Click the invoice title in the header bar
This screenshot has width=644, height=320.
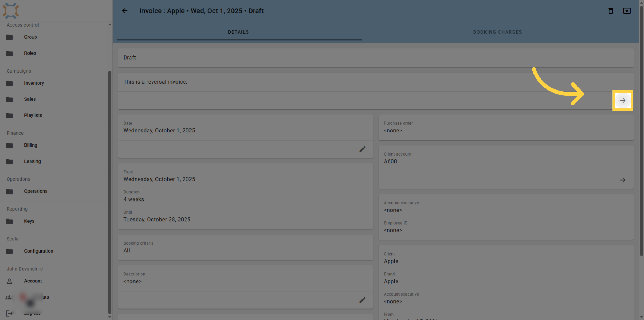click(x=202, y=11)
